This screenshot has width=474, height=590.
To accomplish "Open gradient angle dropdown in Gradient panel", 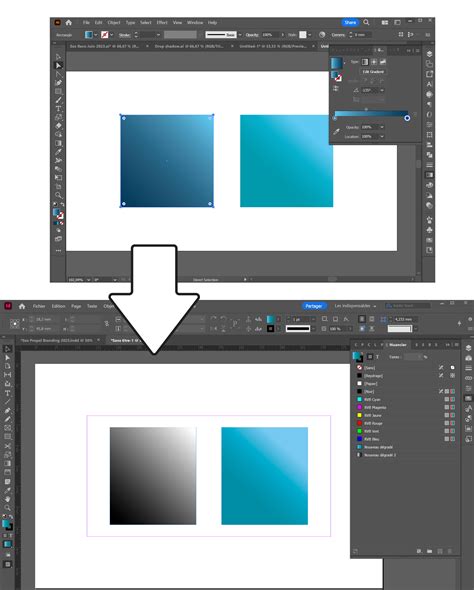I will 382,90.
